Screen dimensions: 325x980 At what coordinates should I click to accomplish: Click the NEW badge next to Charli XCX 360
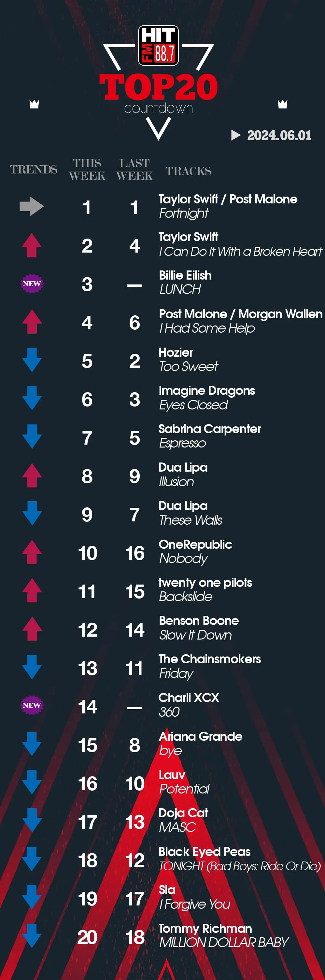32,705
